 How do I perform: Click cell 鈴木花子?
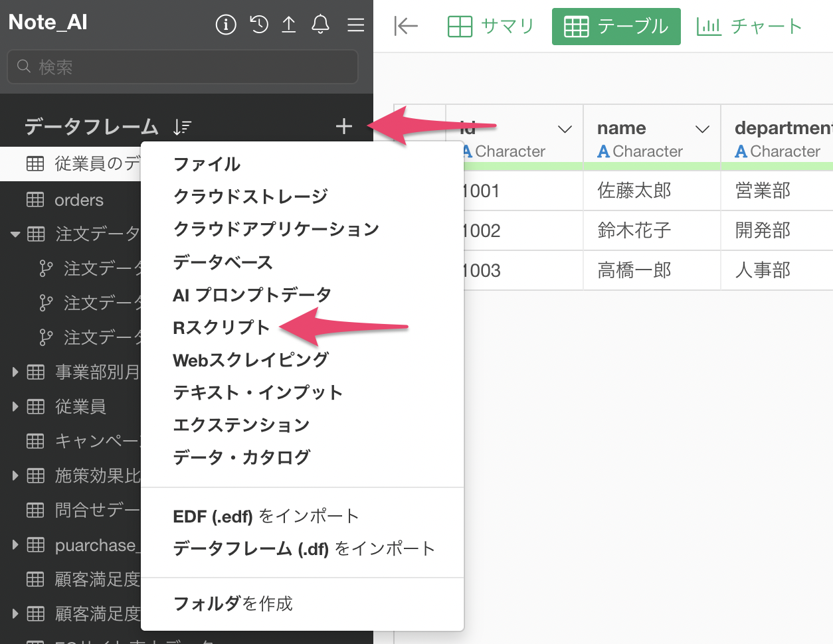click(652, 231)
